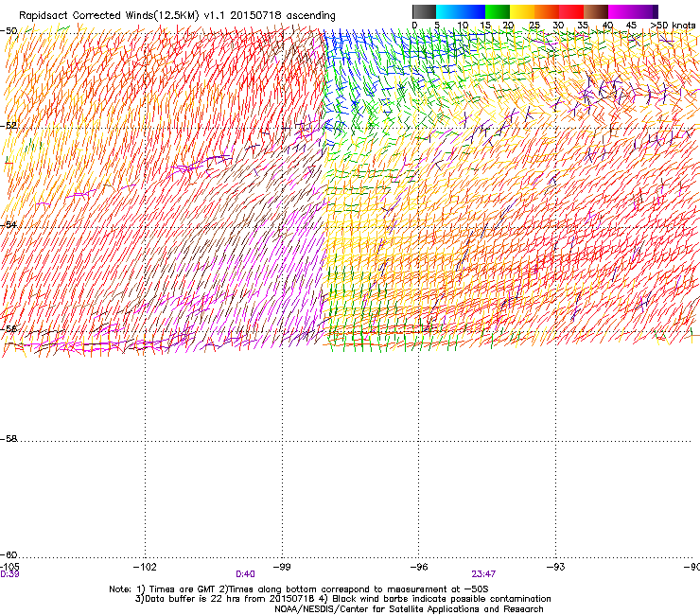Select the brown 35-40 knots legend color
700x615 pixels.
point(596,11)
